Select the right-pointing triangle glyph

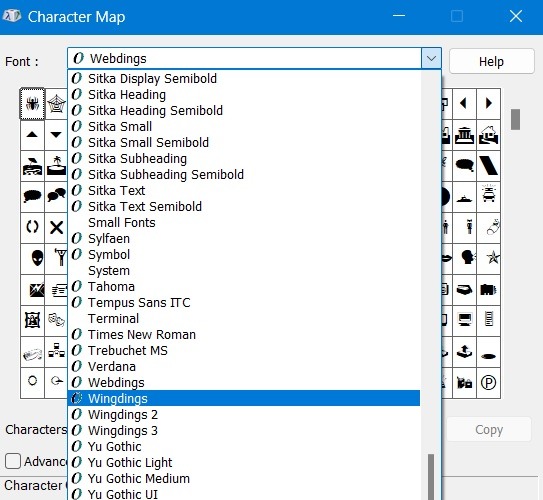[x=488, y=104]
